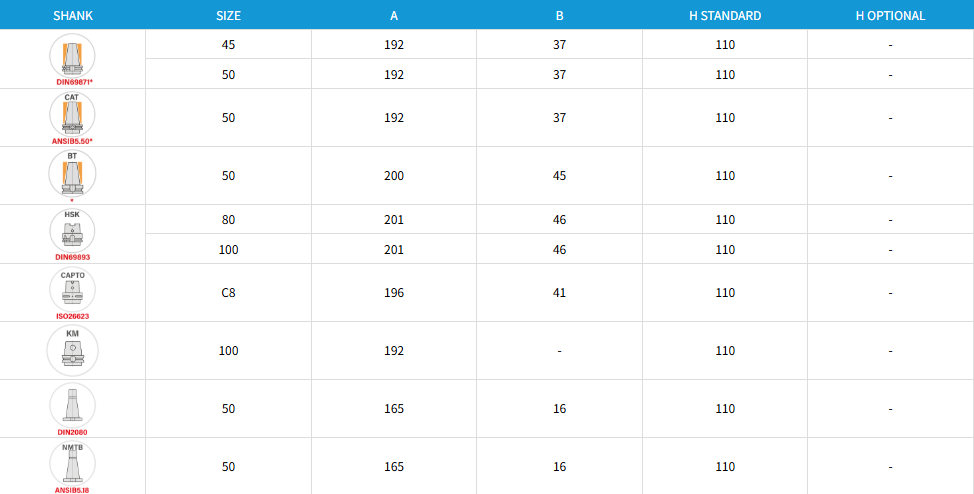
Task: Select the NMTB ANSIB5.18 shank icon
Action: pyautogui.click(x=73, y=464)
